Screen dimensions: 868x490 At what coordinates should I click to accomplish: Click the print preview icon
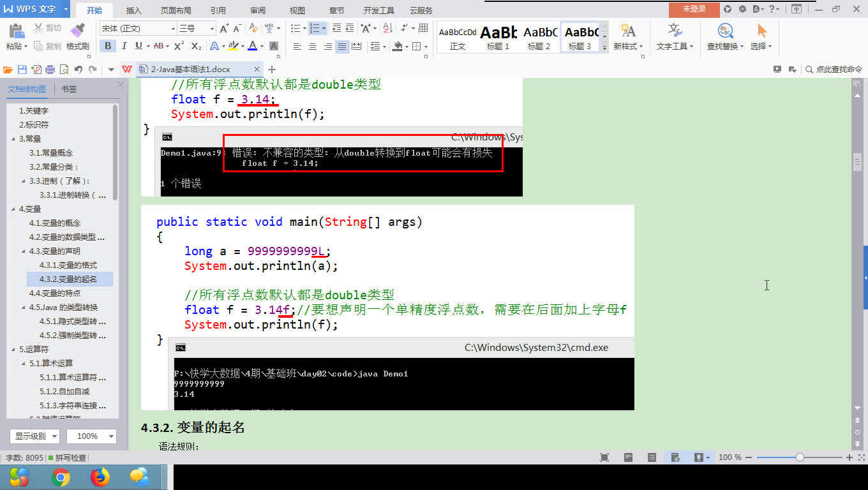pos(64,70)
